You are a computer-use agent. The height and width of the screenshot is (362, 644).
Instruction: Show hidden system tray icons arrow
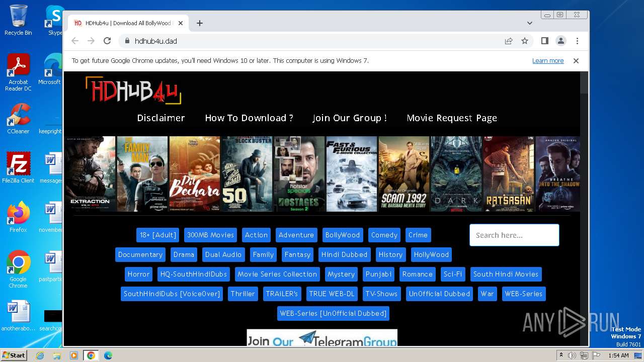(561, 355)
